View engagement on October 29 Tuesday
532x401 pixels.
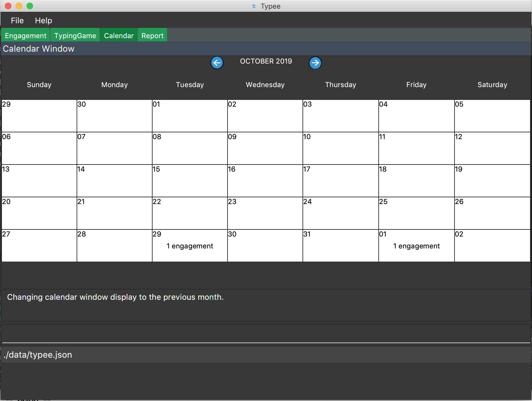pos(190,246)
